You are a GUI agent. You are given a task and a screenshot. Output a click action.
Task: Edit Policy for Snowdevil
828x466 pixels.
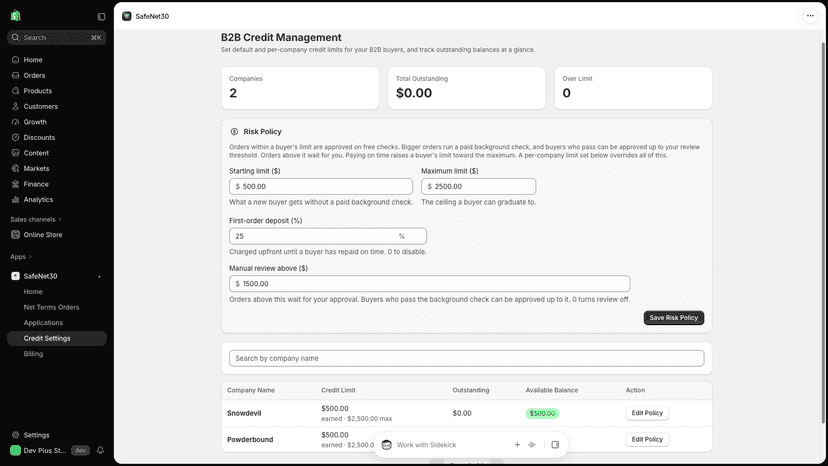(647, 413)
